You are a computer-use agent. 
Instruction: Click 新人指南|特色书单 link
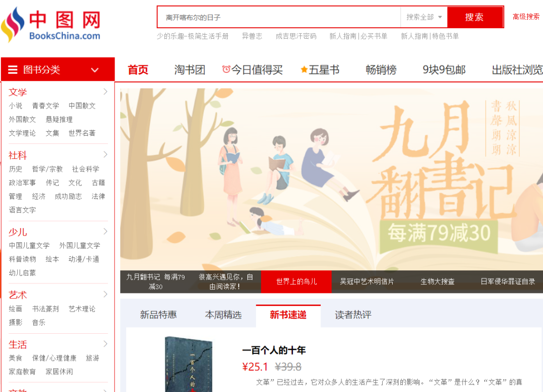tap(430, 36)
